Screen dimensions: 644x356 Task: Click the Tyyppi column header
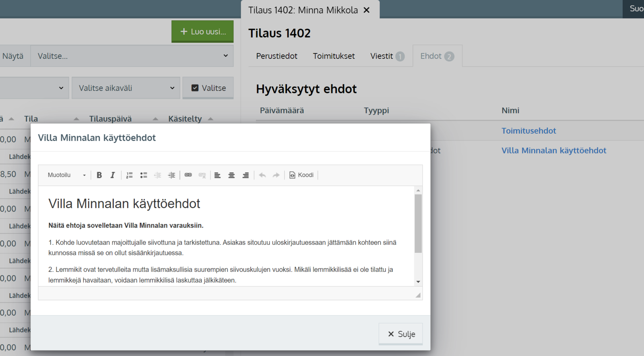376,110
